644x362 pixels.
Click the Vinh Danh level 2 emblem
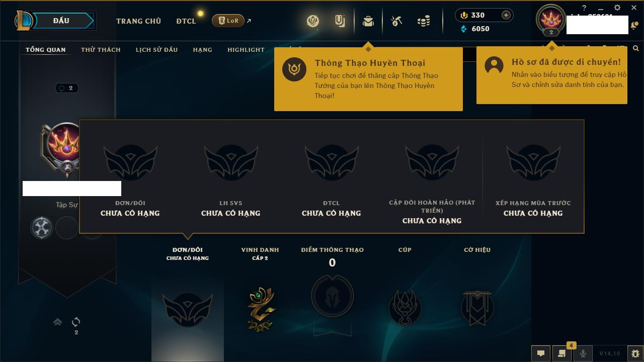260,309
